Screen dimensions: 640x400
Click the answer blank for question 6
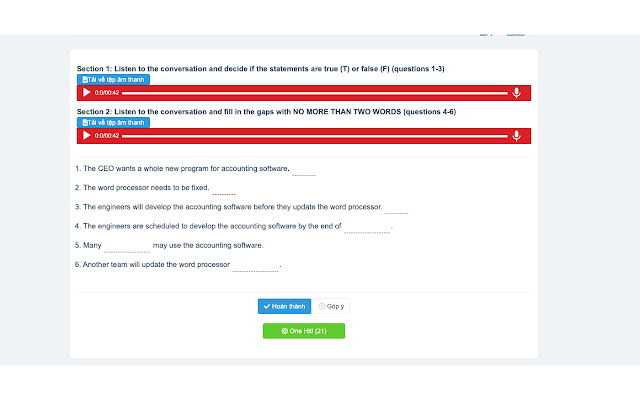[x=256, y=267]
